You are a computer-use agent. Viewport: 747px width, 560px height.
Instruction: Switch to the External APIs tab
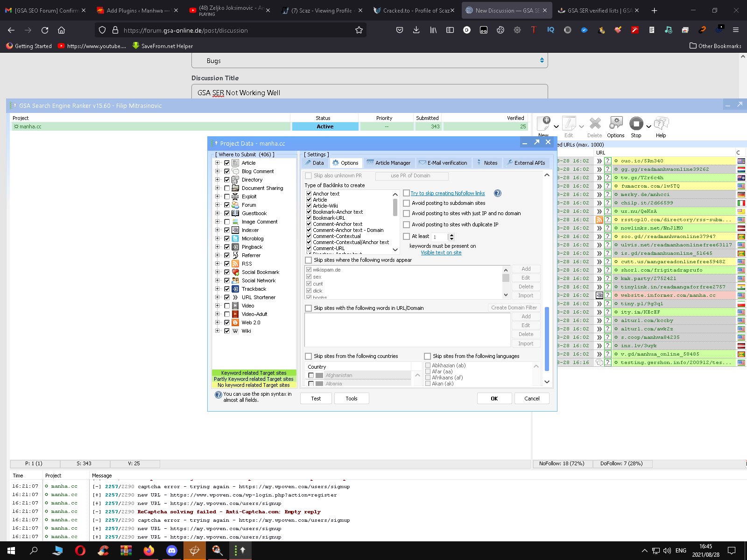pos(526,163)
